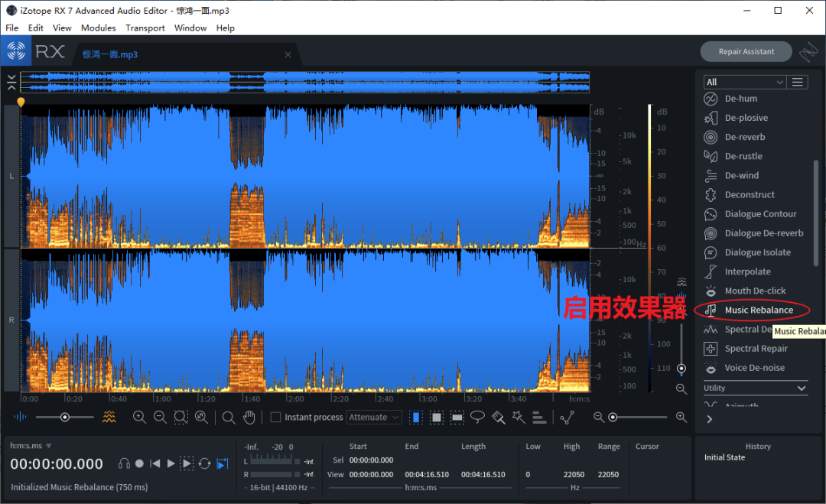This screenshot has height=504, width=826.
Task: Adjust the waveform/spectrogram opacity slider
Action: [x=64, y=417]
